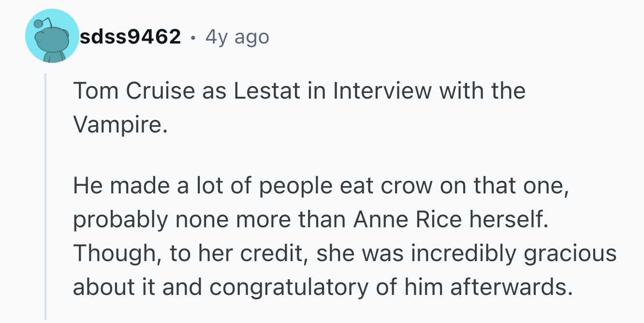Click the word "Vampire." on the second line
Viewport: 644px width, 323px height.
tap(120, 124)
